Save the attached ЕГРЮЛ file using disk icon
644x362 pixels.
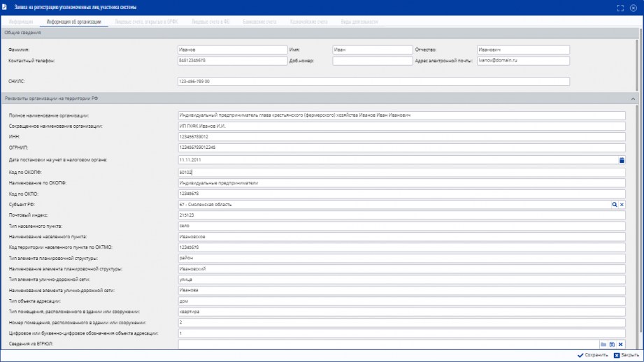[612, 345]
